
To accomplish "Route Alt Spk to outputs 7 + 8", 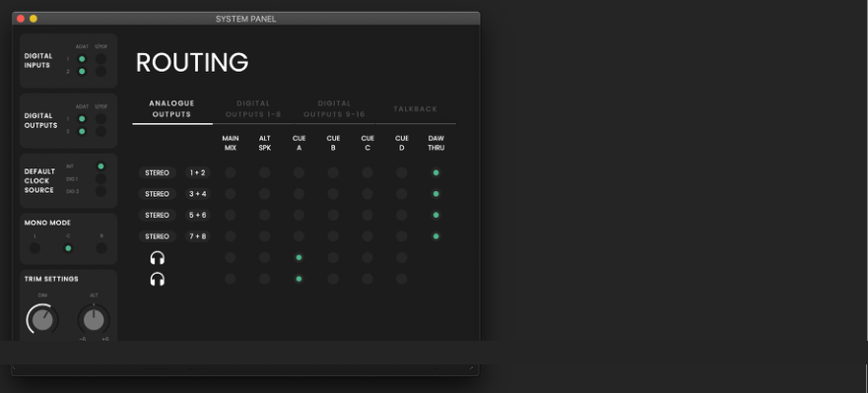I will tap(265, 236).
